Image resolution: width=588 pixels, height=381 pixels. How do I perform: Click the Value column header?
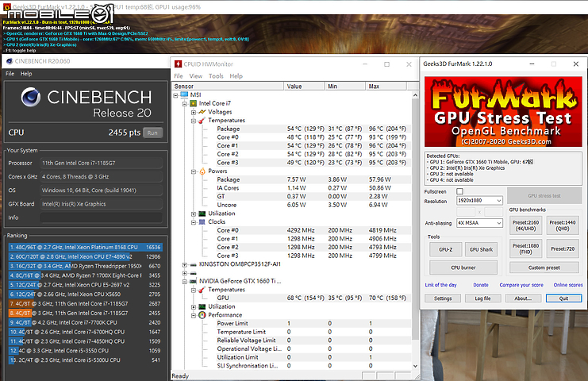(x=304, y=87)
